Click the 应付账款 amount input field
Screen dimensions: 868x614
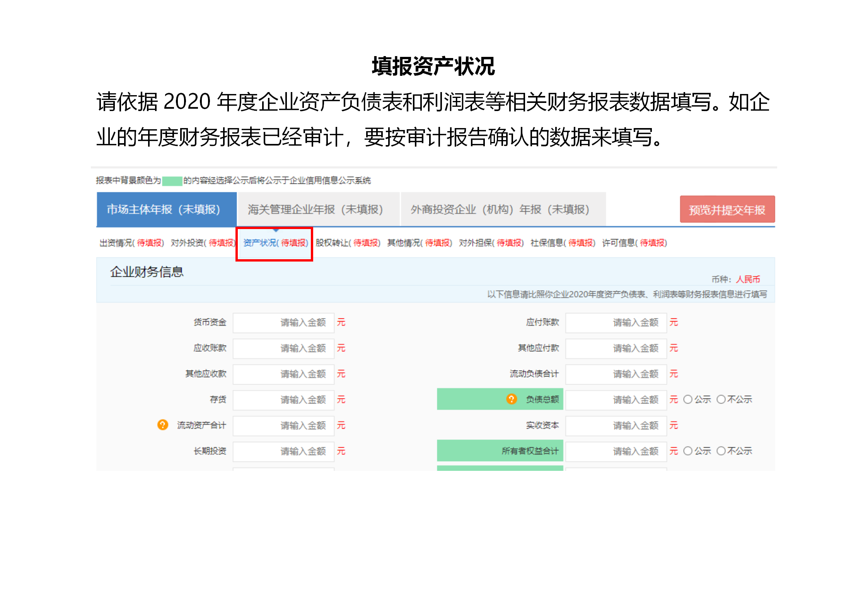pyautogui.click(x=616, y=322)
